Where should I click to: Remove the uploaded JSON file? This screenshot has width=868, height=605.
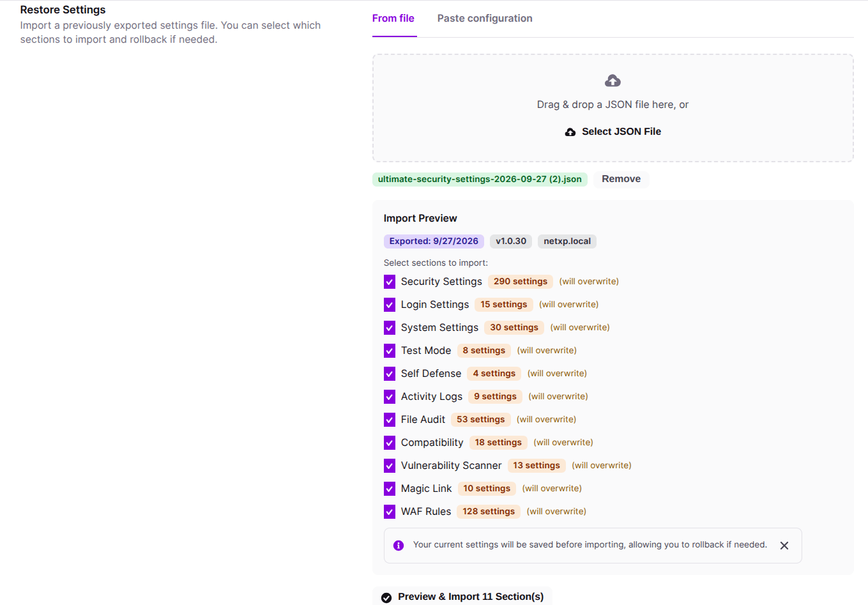(x=621, y=179)
